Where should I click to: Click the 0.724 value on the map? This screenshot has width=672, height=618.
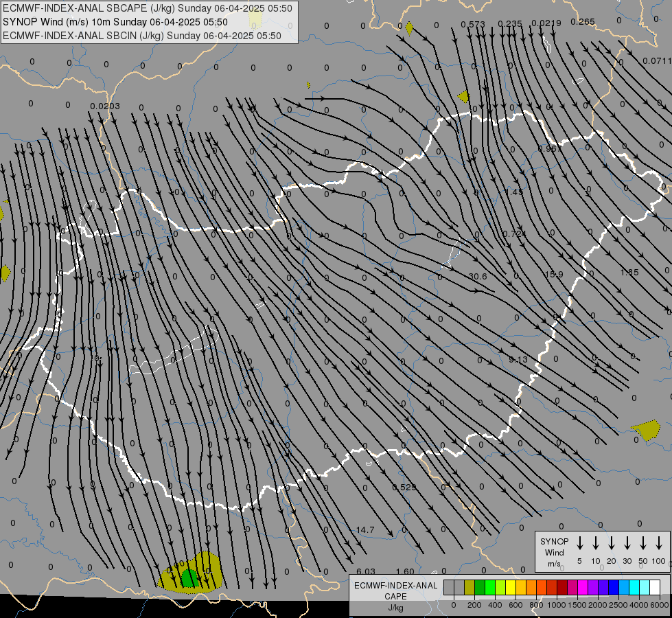click(x=514, y=233)
